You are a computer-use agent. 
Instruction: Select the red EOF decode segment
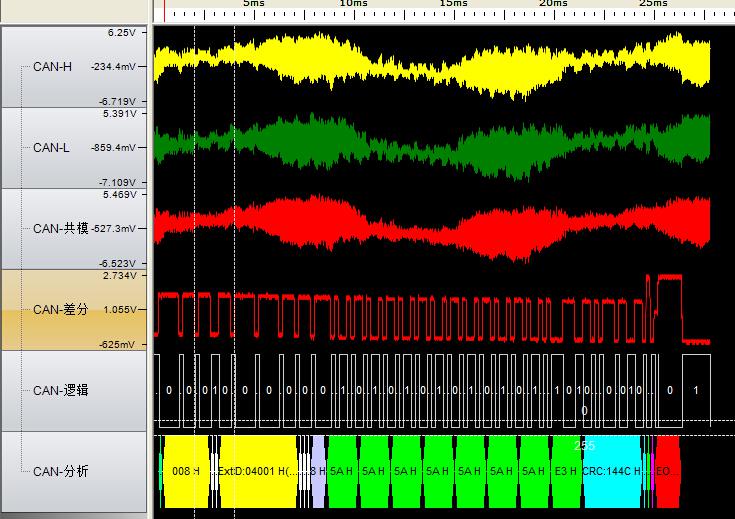[x=667, y=471]
